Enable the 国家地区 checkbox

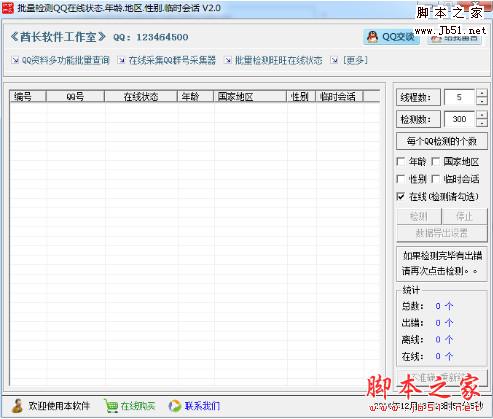435,162
